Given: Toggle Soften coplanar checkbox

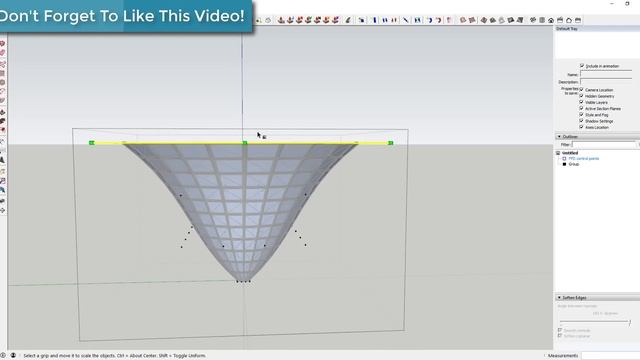Looking at the screenshot, I should (560, 336).
